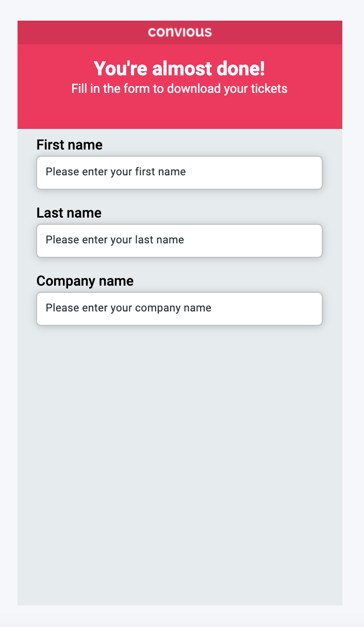Click the "Company name" label
The height and width of the screenshot is (627, 364).
coord(85,281)
